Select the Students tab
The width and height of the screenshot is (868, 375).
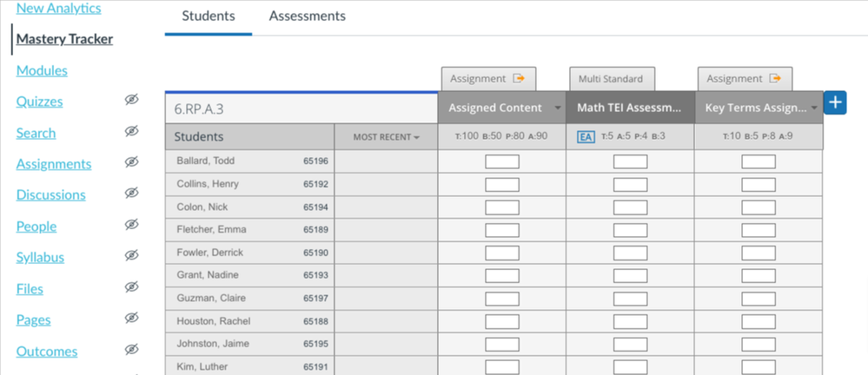209,16
